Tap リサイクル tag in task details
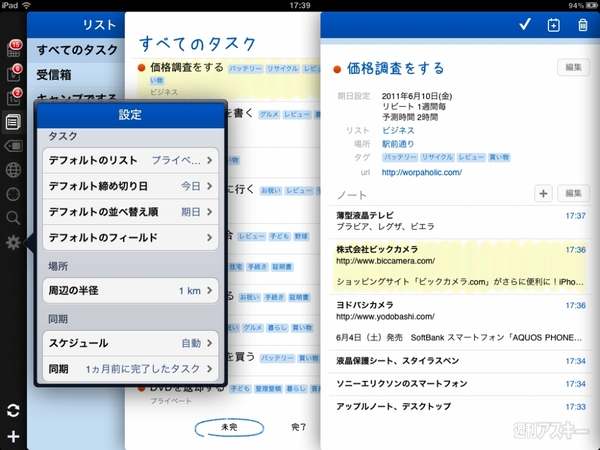The width and height of the screenshot is (600, 450). tap(437, 157)
